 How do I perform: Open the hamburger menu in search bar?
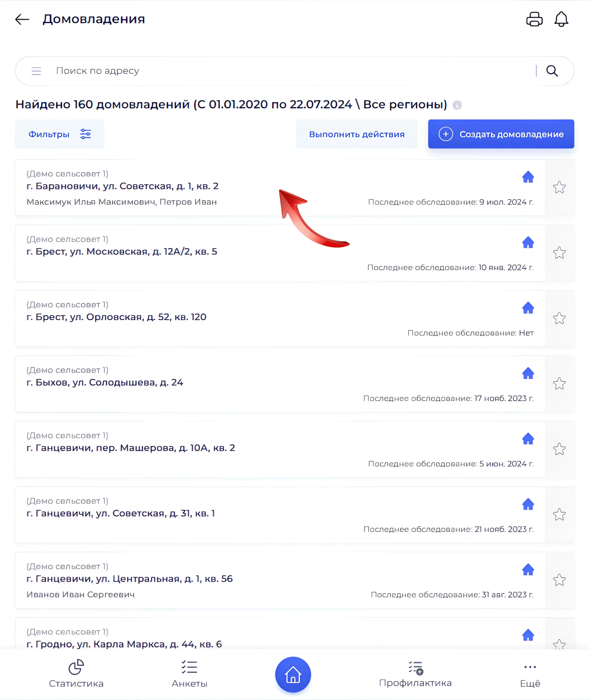36,71
